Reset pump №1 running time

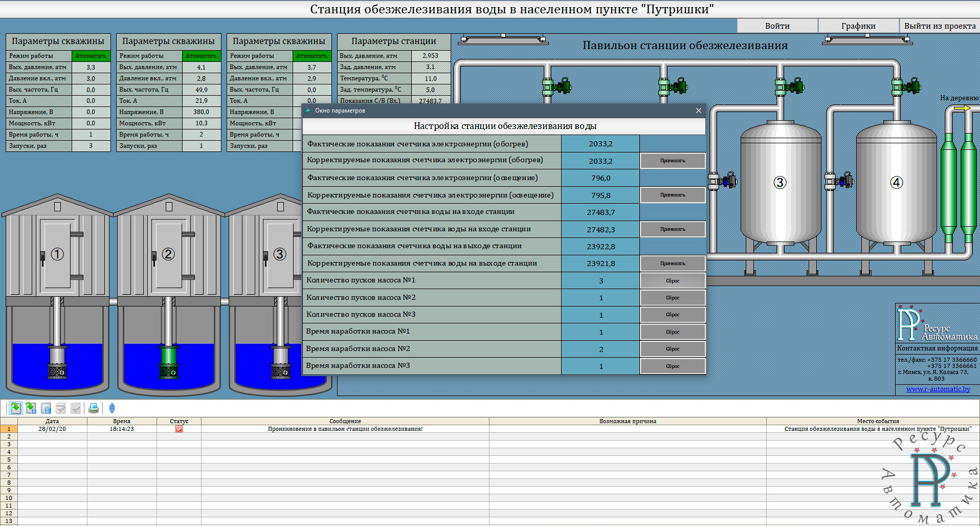(x=673, y=332)
